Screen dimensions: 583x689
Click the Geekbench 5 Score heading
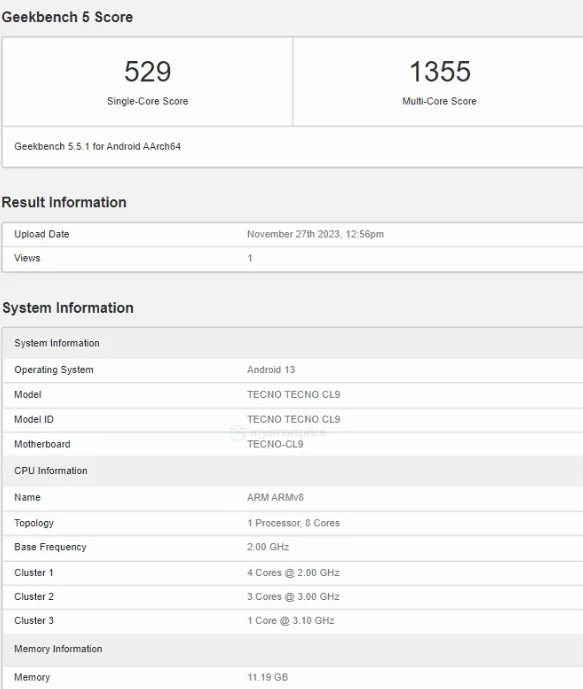(67, 17)
